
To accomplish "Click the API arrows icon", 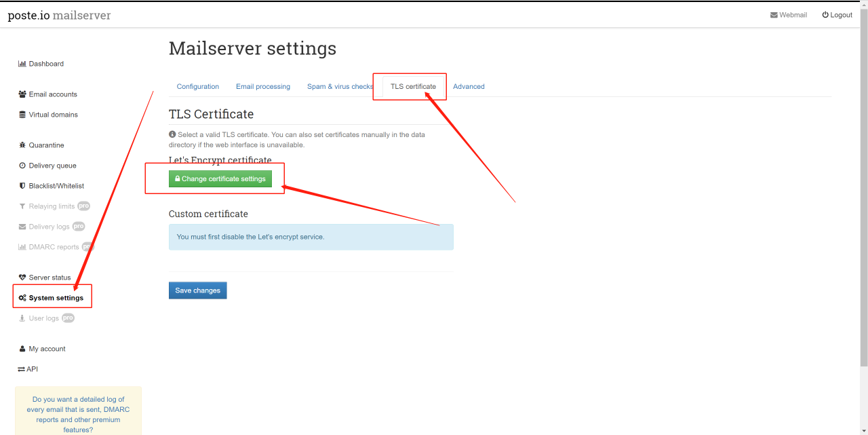I will pos(21,369).
